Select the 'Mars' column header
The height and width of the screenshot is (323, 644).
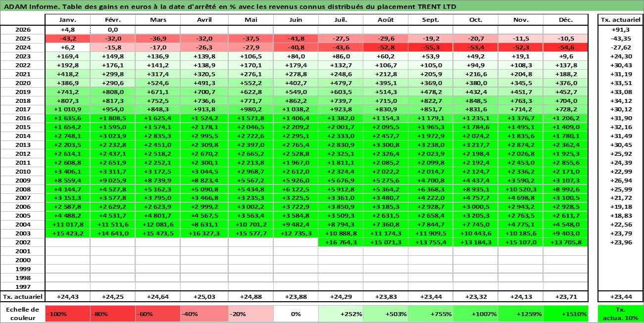tap(157, 20)
